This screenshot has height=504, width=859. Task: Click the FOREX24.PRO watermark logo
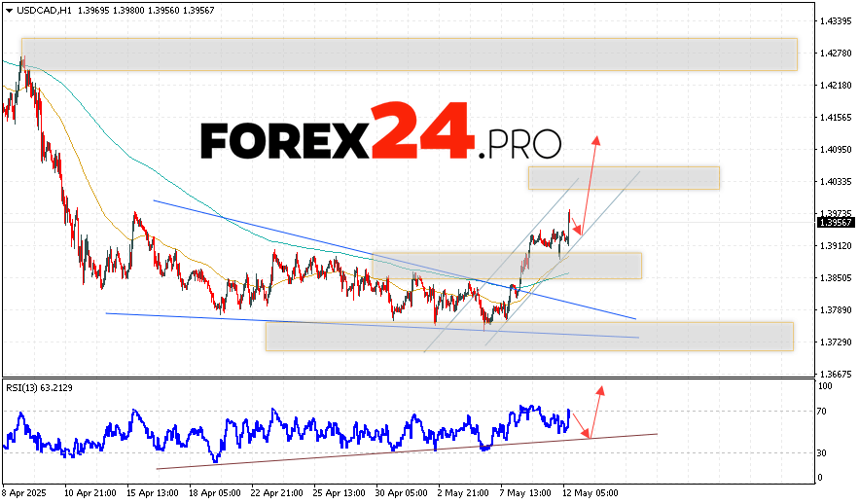pyautogui.click(x=380, y=135)
